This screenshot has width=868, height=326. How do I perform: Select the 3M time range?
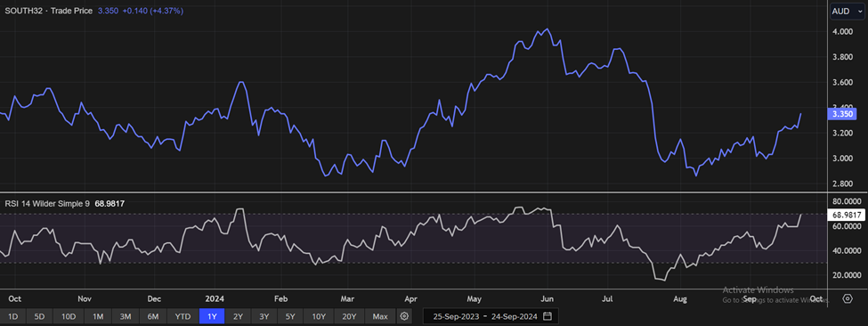click(126, 316)
